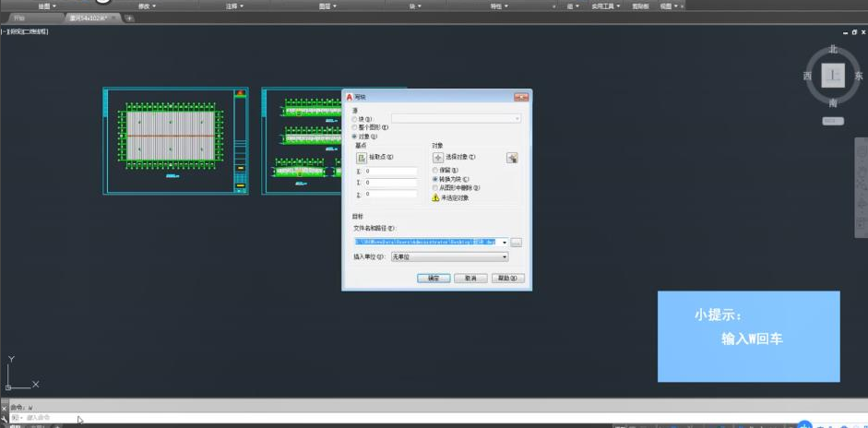Click the command line wrench customize icon
Viewport: 868px width, 428px height.
click(5, 418)
